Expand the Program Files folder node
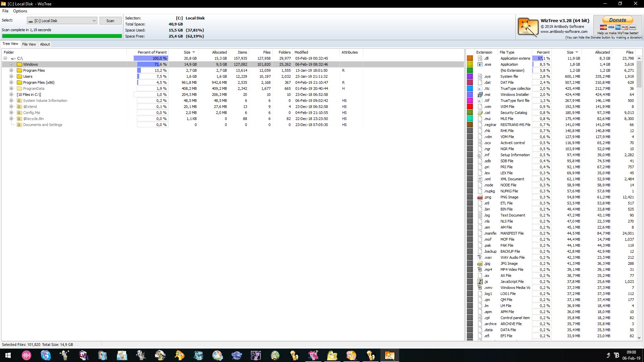Image resolution: width=644 pixels, height=362 pixels. (11, 70)
